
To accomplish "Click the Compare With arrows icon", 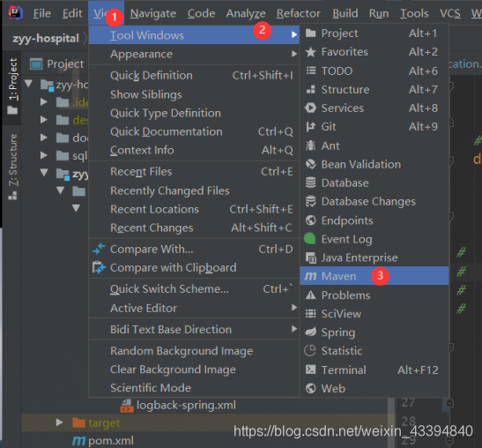I will (99, 249).
